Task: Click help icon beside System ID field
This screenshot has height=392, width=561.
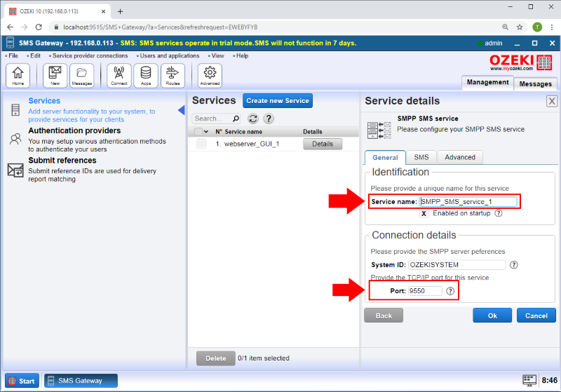Action: [x=514, y=264]
